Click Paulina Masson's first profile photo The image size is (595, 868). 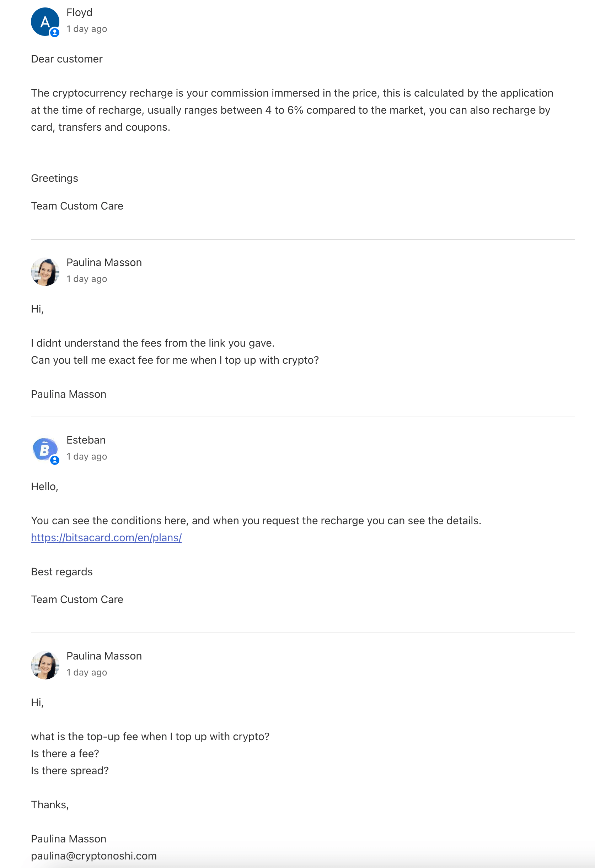[45, 272]
